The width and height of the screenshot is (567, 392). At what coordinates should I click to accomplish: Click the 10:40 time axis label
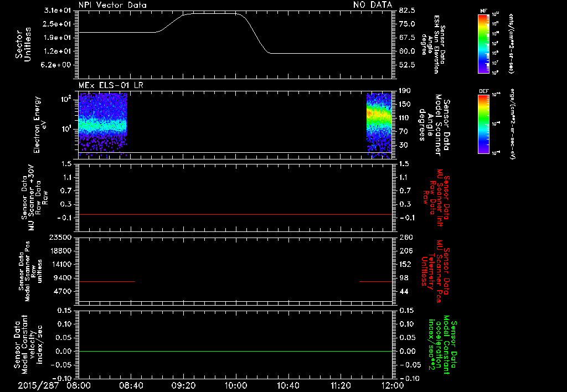(x=288, y=385)
